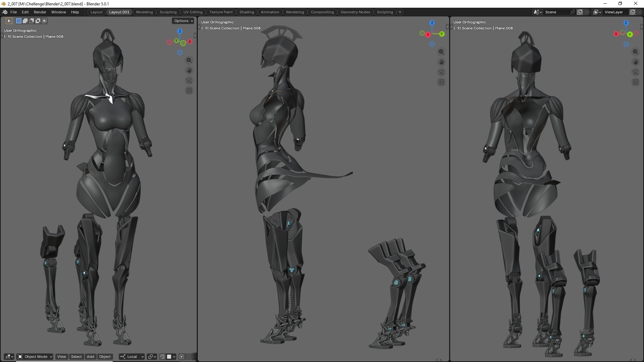Toggle camera view icon in right viewport
Image resolution: width=644 pixels, height=362 pixels.
(636, 72)
